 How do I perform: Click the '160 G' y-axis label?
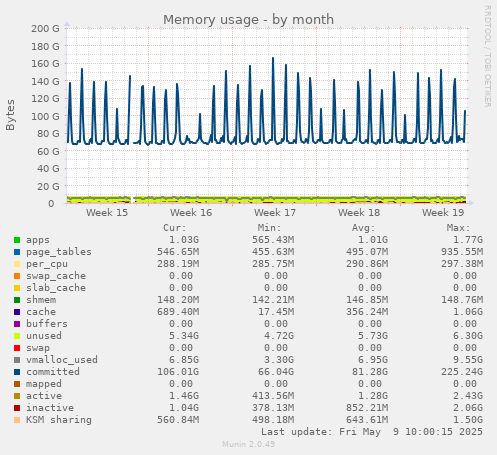click(x=46, y=64)
